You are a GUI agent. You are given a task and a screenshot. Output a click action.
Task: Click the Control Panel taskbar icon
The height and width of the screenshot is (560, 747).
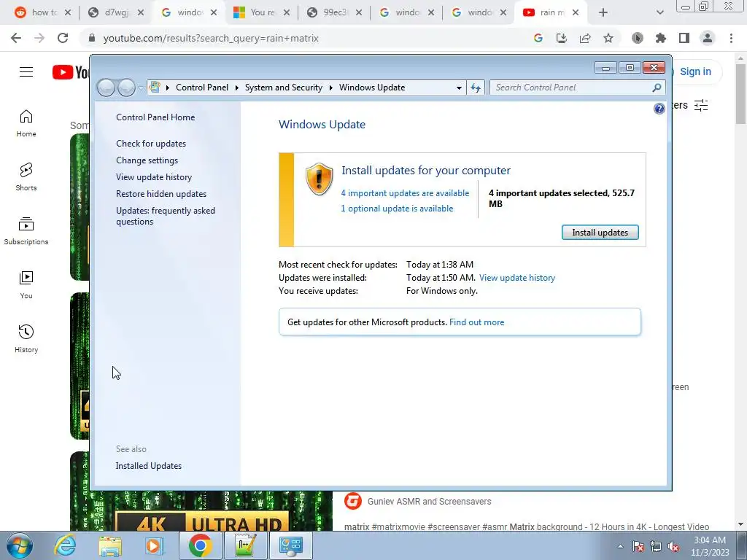click(x=291, y=545)
